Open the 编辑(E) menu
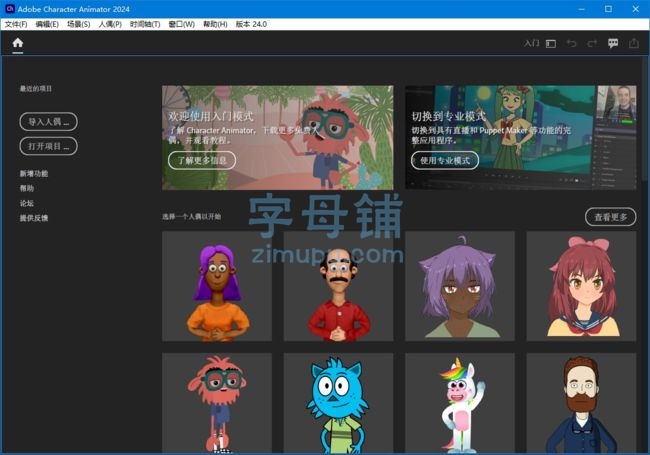This screenshot has height=455, width=650. (x=47, y=24)
